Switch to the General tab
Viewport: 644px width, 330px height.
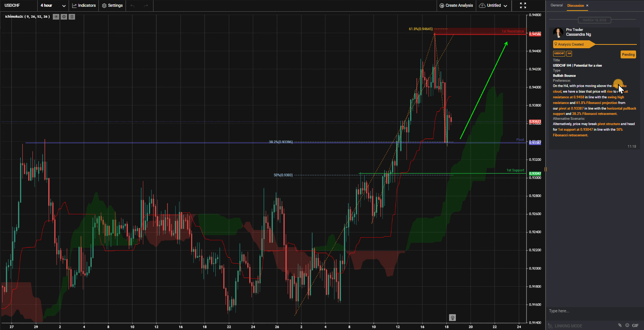pyautogui.click(x=557, y=5)
